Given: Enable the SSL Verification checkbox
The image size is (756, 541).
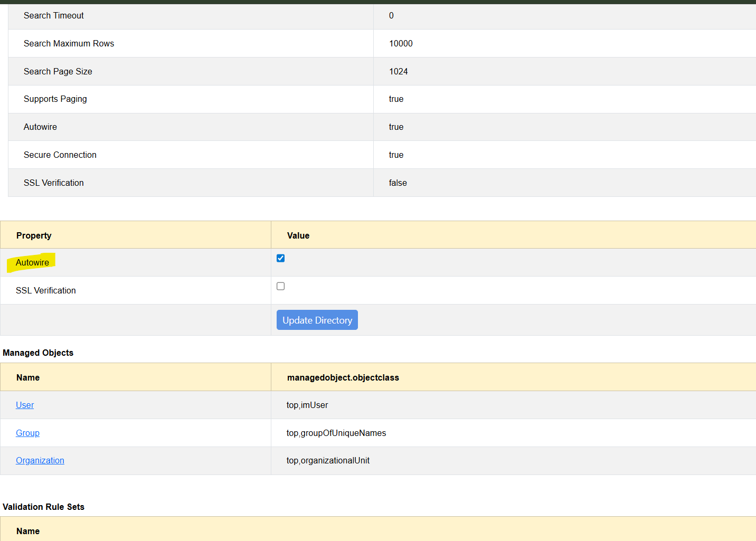Looking at the screenshot, I should 280,286.
